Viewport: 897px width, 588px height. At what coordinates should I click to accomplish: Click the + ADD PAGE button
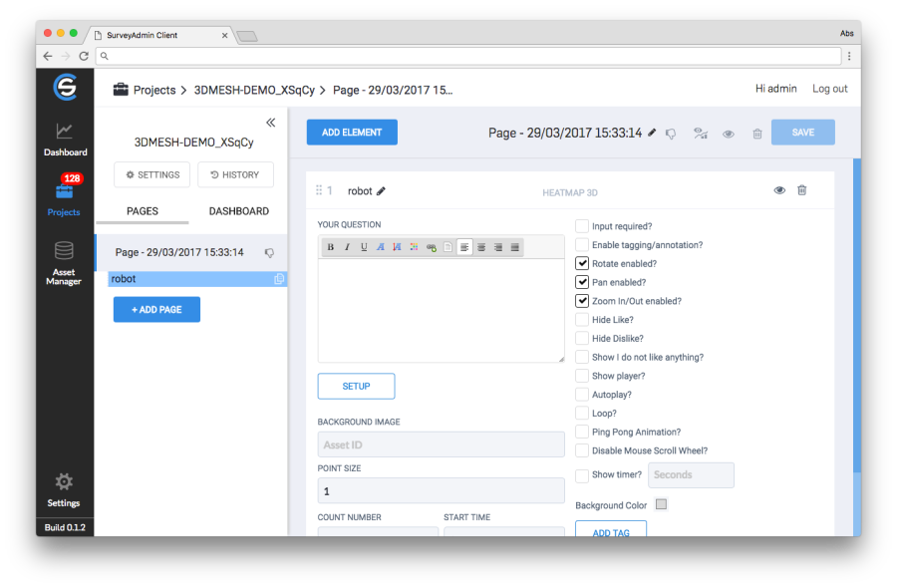click(x=156, y=309)
